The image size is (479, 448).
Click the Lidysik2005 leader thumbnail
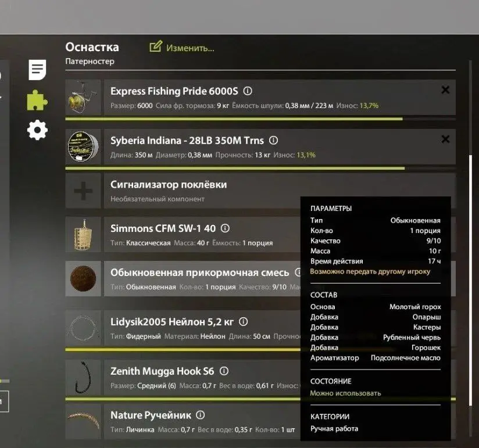[83, 328]
